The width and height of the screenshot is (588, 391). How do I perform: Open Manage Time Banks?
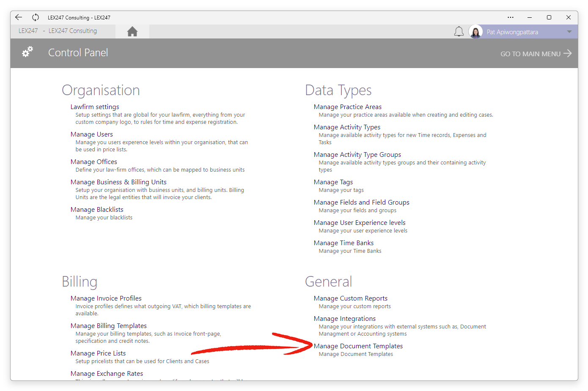pyautogui.click(x=343, y=243)
